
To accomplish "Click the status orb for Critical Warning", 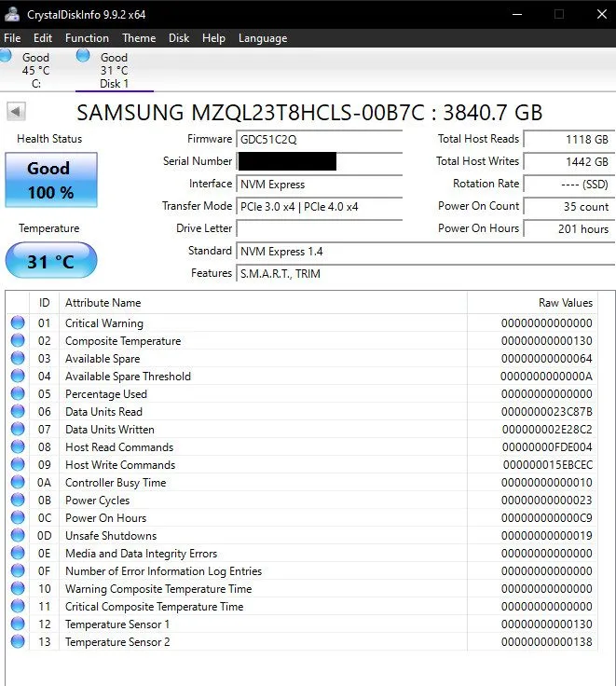I will coord(18,322).
